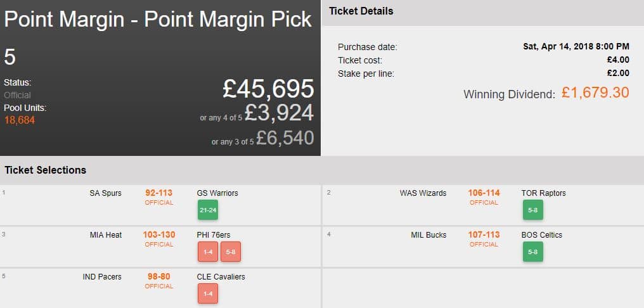The image size is (644, 308).
Task: Click the green 21-24 margin badge under GS Warriors
Action: click(208, 210)
